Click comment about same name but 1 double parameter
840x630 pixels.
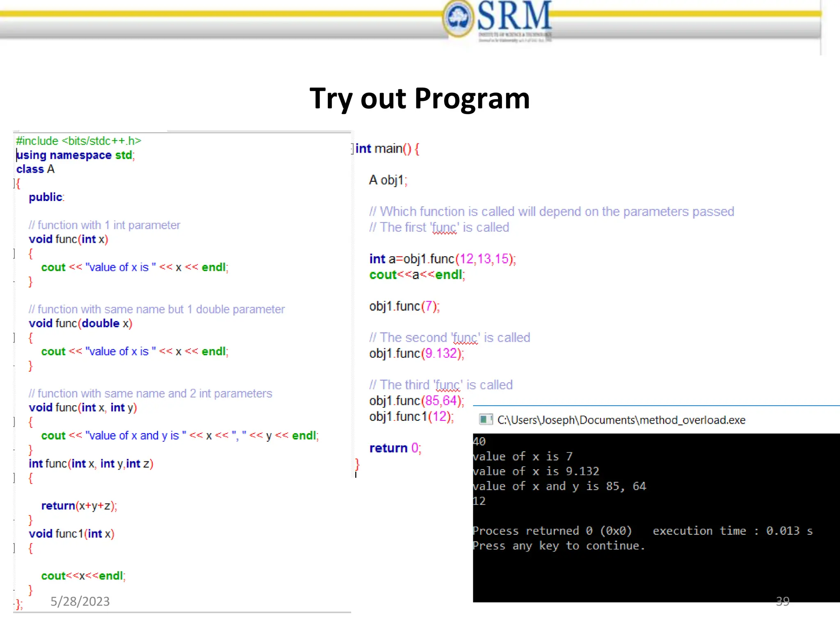click(x=157, y=309)
